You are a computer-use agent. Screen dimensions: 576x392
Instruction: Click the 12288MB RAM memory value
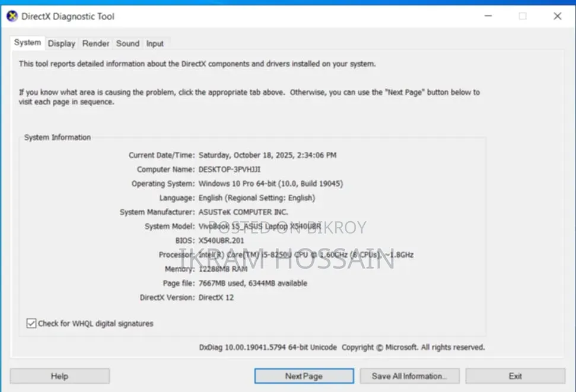pos(223,269)
